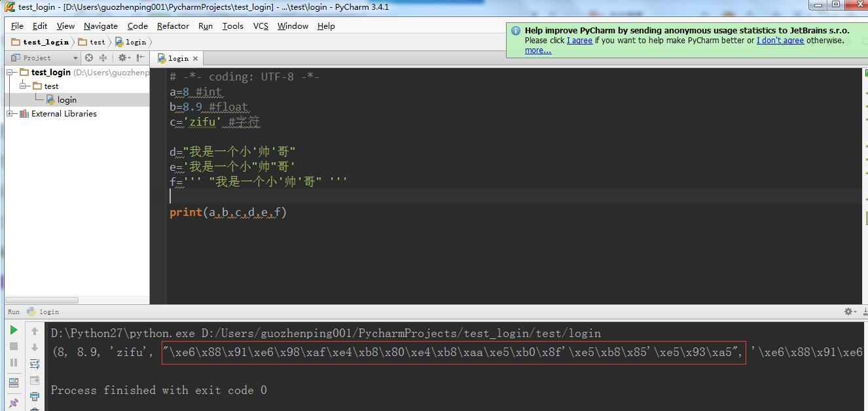
Task: Open the Window menu
Action: click(293, 26)
